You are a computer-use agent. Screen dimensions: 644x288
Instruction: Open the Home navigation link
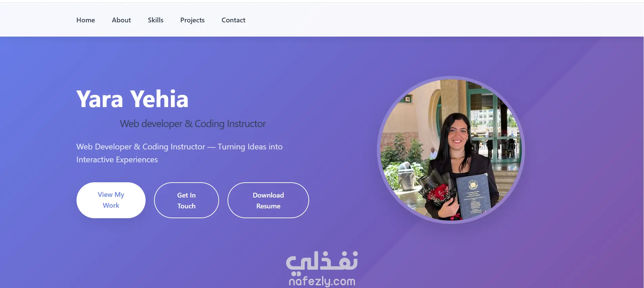86,20
